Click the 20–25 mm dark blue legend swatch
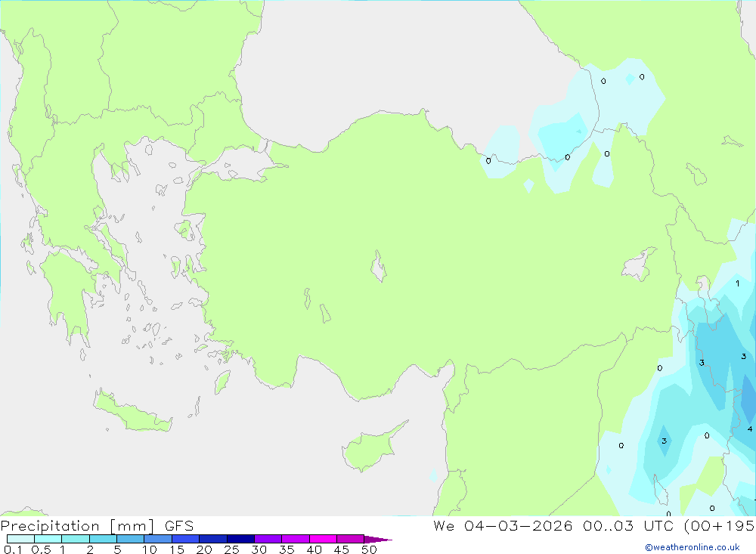The image size is (756, 554). [213, 539]
